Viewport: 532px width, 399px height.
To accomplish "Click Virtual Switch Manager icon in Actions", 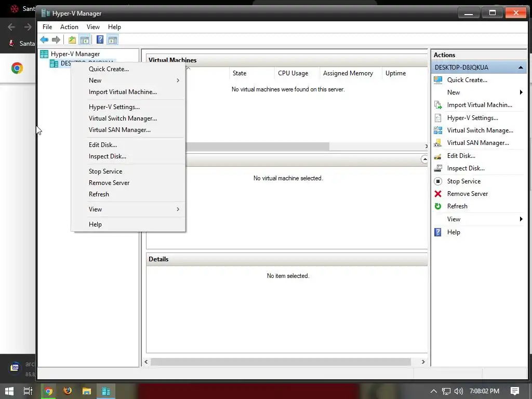I will (x=438, y=130).
